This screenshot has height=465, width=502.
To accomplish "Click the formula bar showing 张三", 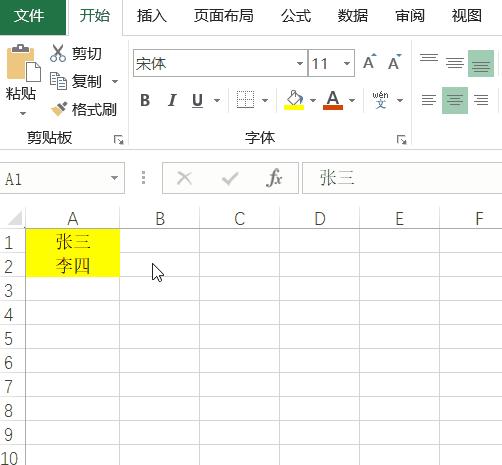I will [x=402, y=178].
